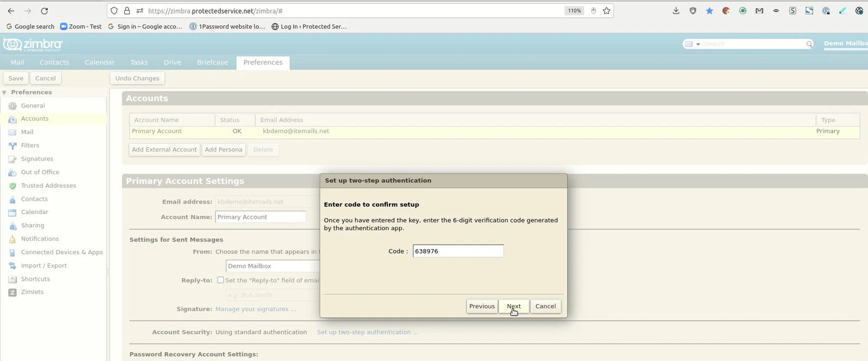Open the General preferences icon
This screenshot has width=868, height=361.
pos(12,106)
